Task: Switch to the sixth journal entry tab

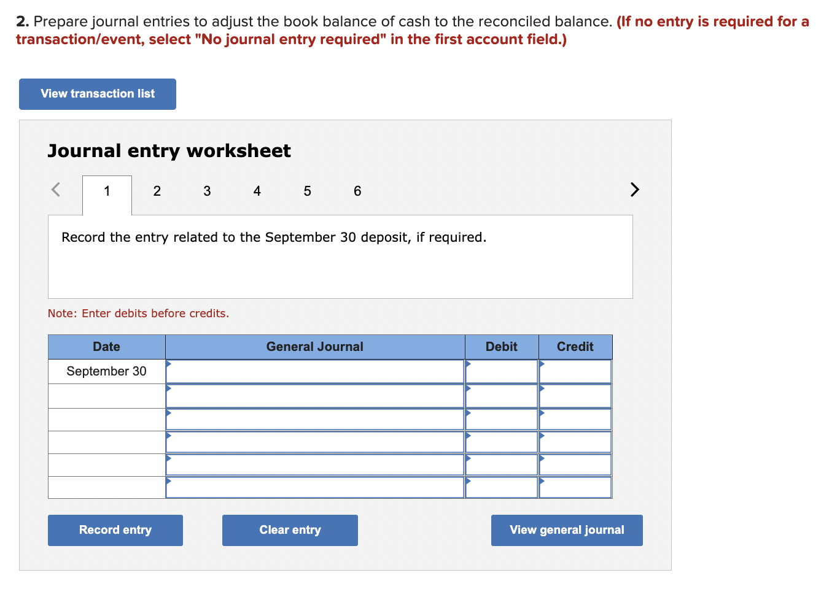Action: coord(357,191)
